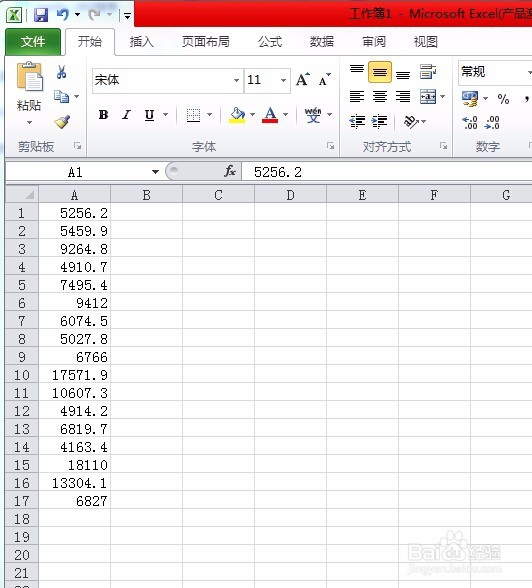
Task: Toggle Align Text Right
Action: [403, 97]
